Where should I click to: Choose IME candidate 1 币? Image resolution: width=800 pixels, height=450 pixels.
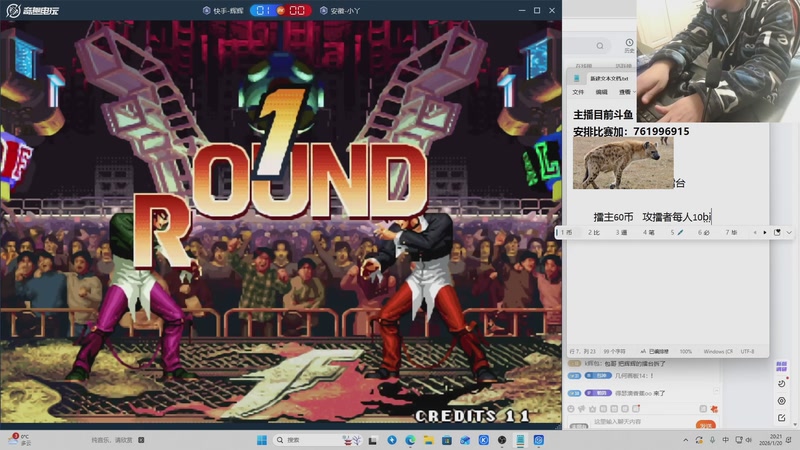(566, 233)
